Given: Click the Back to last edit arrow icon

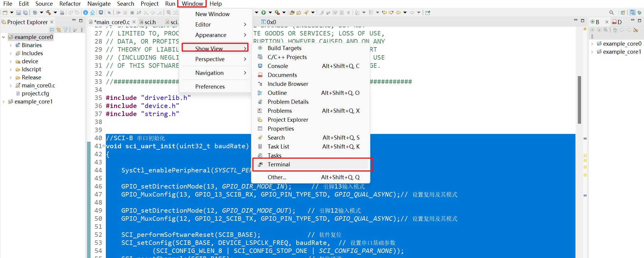Looking at the screenshot, I should coord(385,13).
